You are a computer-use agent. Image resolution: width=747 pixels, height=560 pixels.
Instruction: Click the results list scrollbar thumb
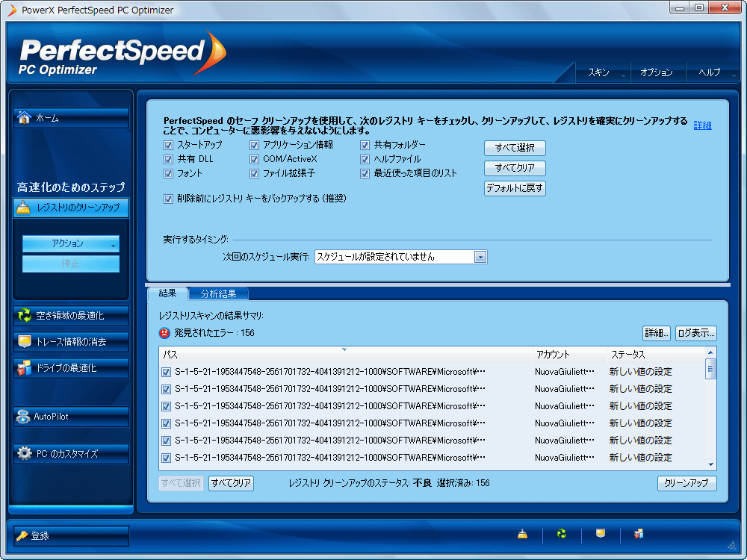tap(711, 369)
